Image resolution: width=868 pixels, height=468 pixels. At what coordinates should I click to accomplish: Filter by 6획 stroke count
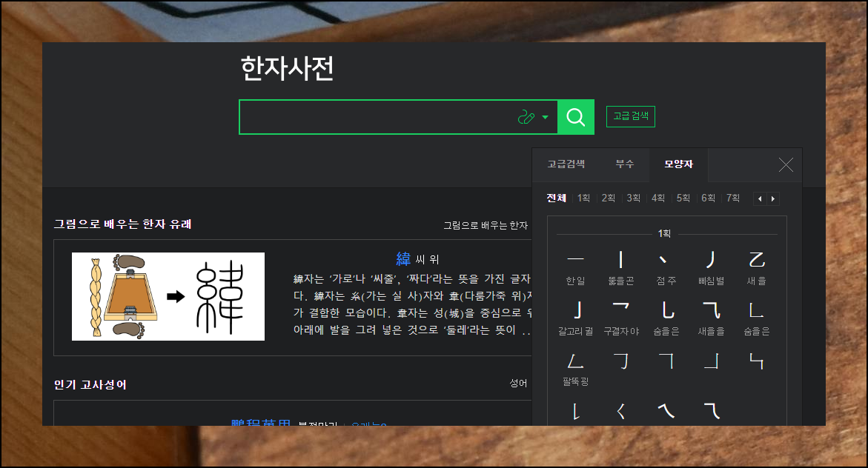tap(708, 198)
